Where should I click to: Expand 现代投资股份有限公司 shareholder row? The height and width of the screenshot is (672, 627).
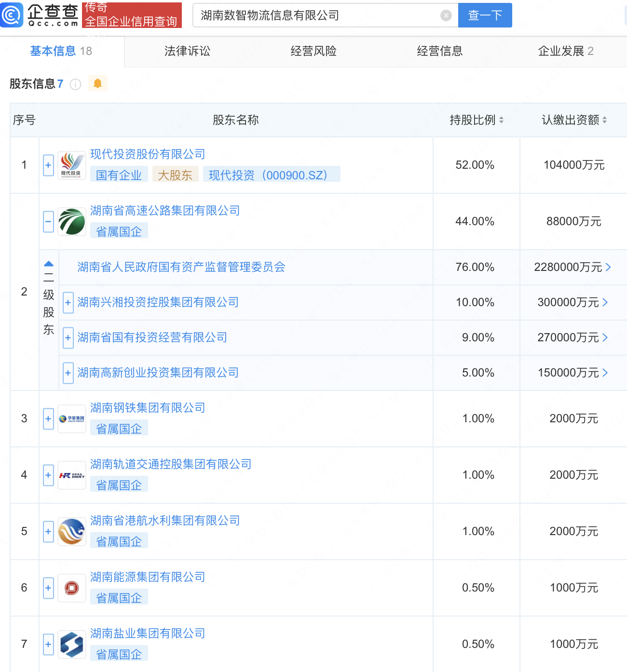(48, 165)
